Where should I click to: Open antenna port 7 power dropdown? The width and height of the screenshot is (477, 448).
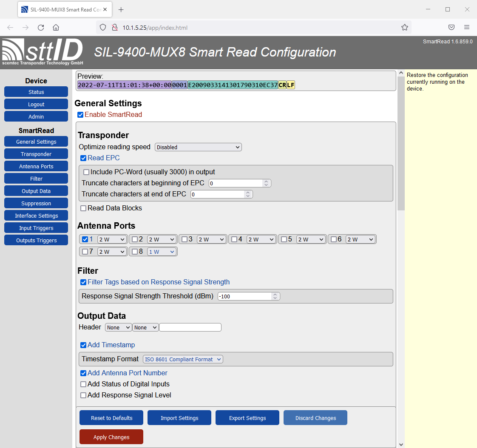pos(112,252)
